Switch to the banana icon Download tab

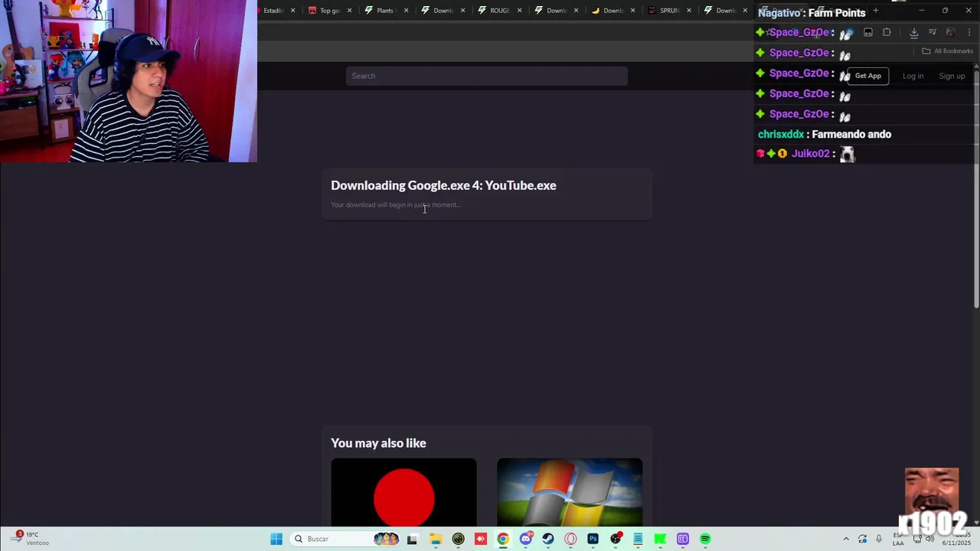coord(612,11)
